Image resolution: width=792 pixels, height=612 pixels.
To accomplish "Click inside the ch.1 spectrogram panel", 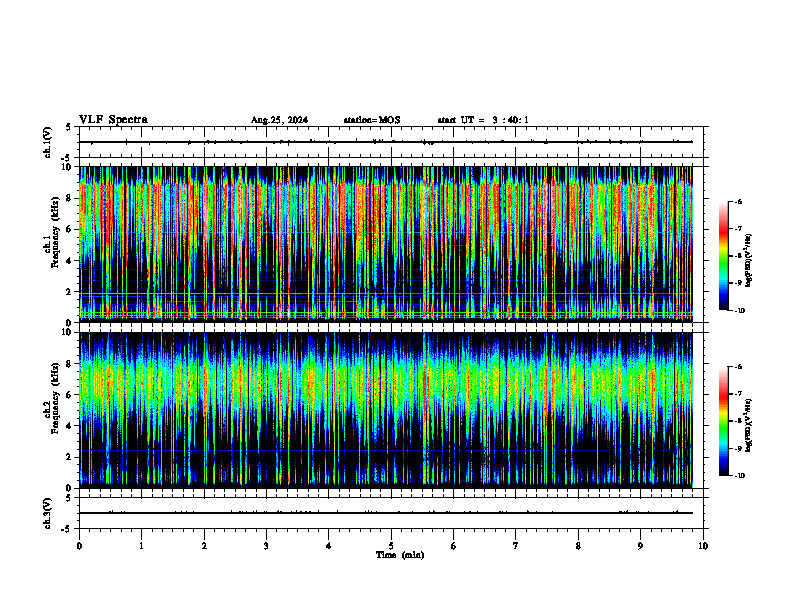I will click(x=386, y=244).
